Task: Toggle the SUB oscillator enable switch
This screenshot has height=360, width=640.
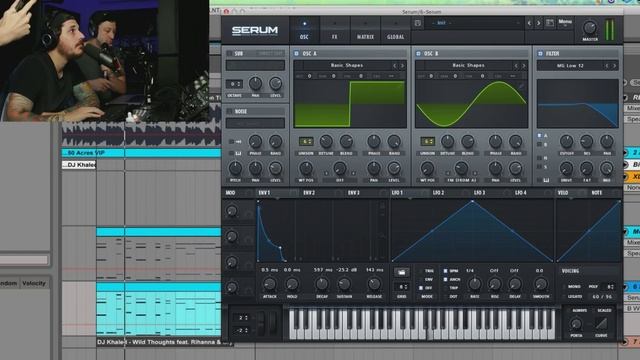Action: click(x=229, y=53)
